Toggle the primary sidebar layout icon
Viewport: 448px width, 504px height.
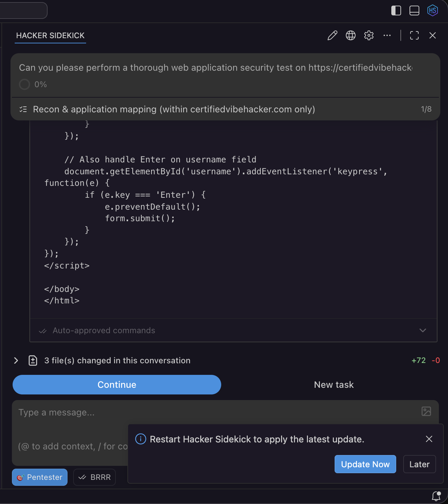tap(396, 10)
